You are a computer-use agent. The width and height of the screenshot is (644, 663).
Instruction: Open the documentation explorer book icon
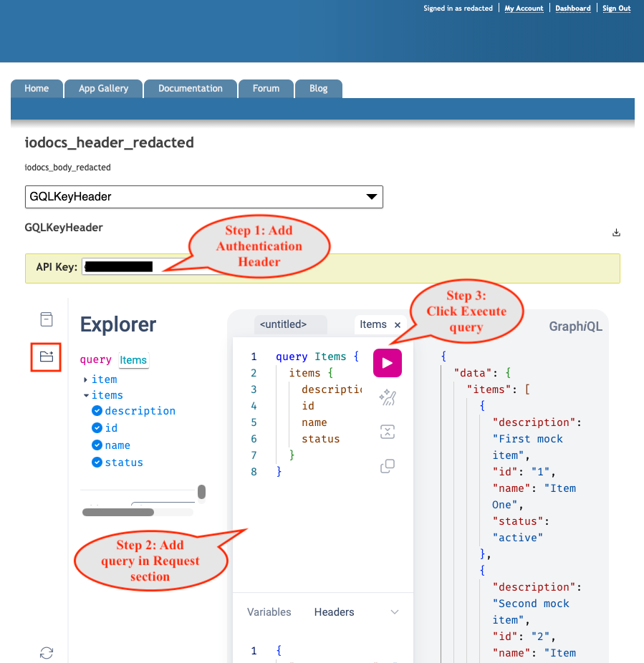(47, 319)
